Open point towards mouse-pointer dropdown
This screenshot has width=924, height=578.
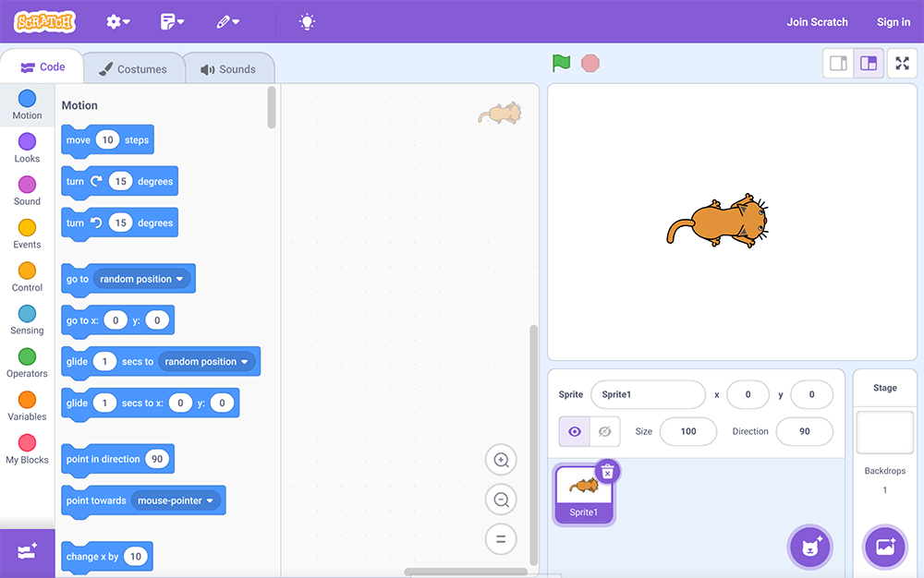(x=176, y=500)
